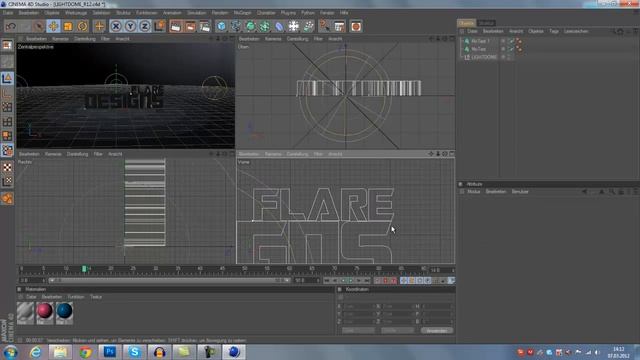Click Render to Picture Viewer icon
This screenshot has width=640, height=360.
[x=190, y=26]
